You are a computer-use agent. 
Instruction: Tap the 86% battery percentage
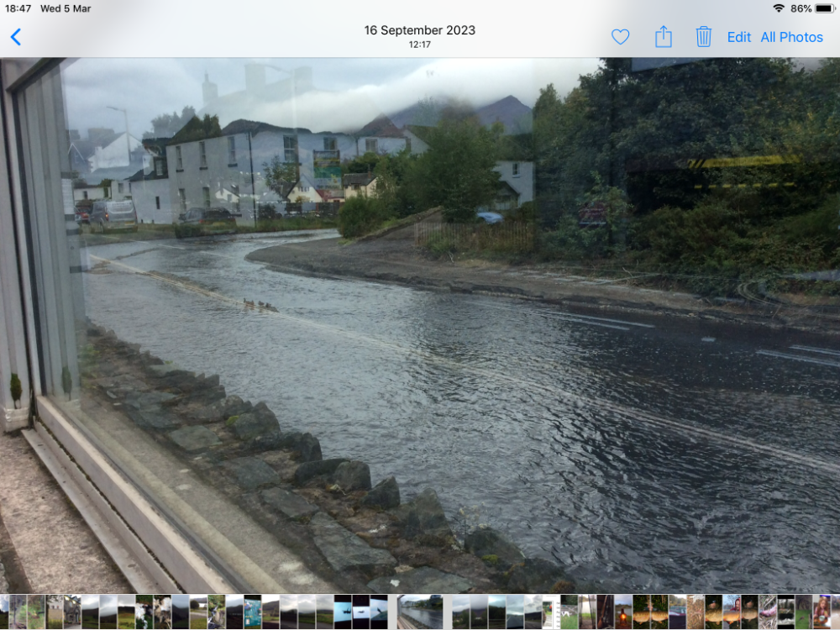[801, 8]
